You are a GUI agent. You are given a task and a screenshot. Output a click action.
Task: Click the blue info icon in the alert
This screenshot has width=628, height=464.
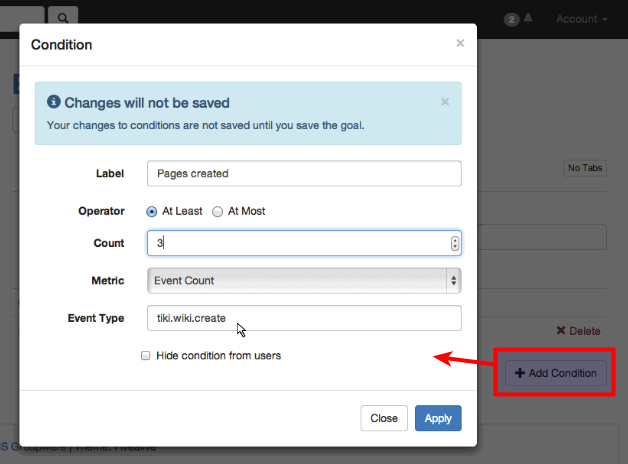click(54, 102)
